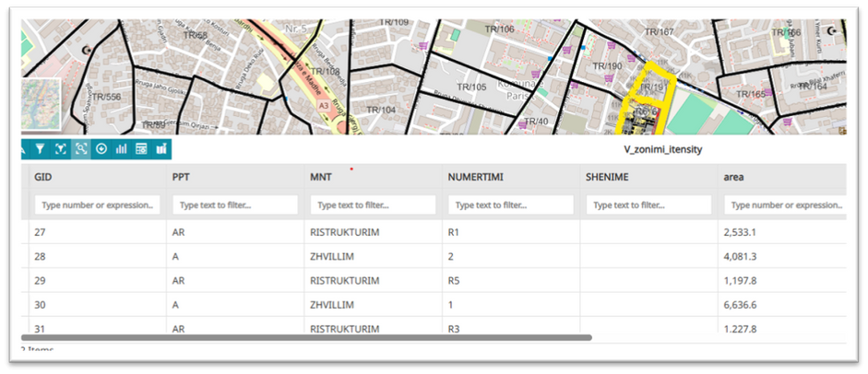Click the table column settings icon
The image size is (868, 374).
tap(141, 149)
